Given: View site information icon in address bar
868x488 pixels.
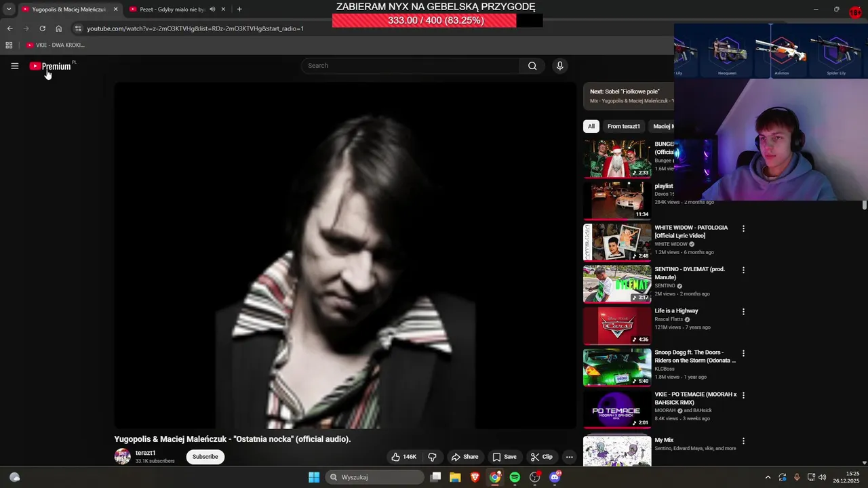Looking at the screenshot, I should click(x=78, y=28).
